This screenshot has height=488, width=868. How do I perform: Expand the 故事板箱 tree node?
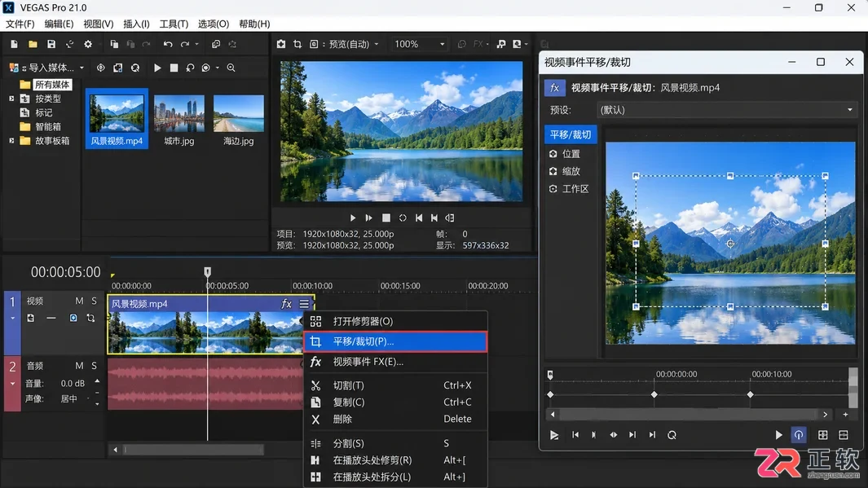(x=11, y=141)
